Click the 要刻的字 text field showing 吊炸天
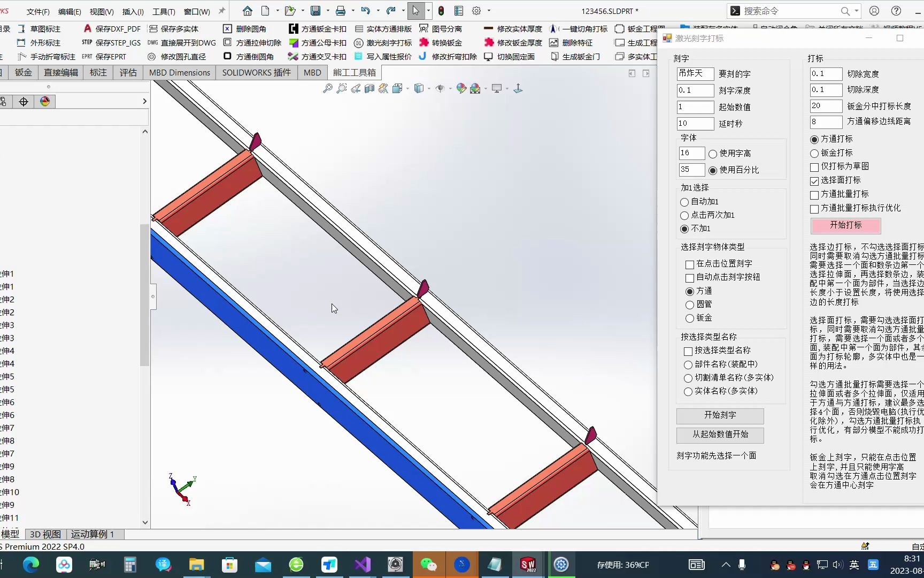 click(x=695, y=73)
